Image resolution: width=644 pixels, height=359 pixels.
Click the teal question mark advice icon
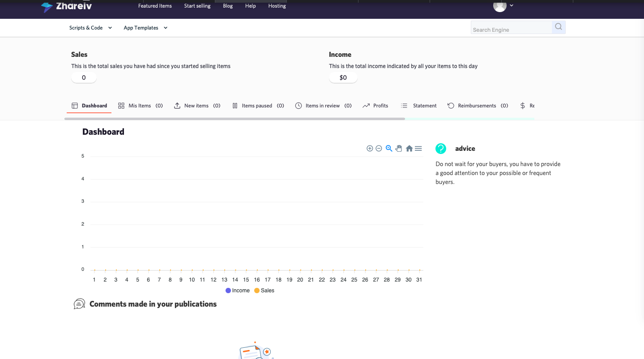pos(441,149)
